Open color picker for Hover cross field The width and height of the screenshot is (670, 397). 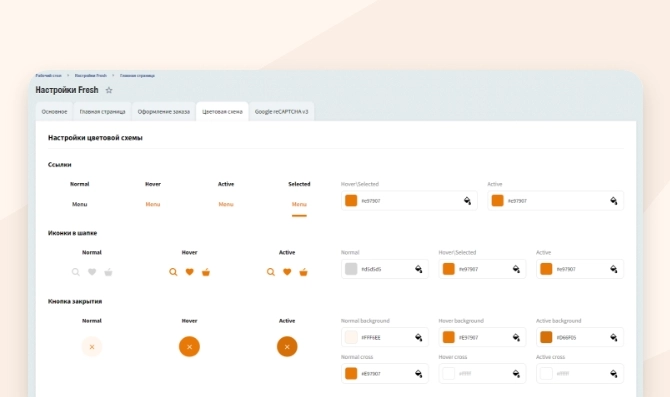pos(516,374)
